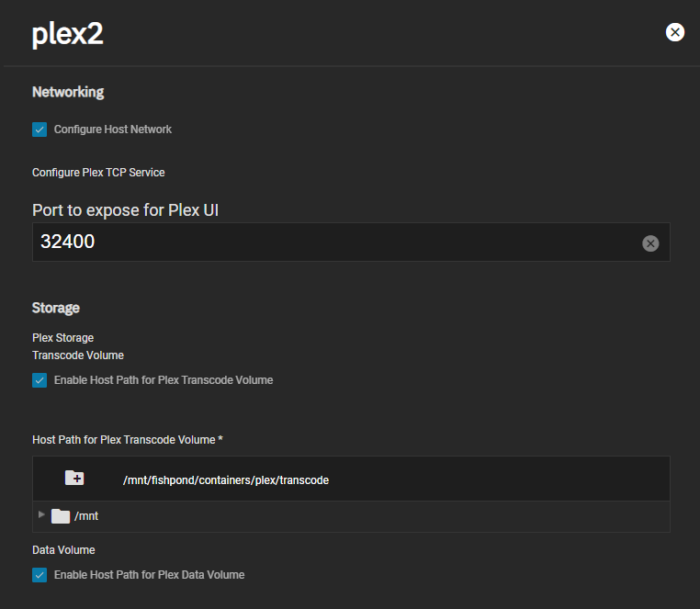
Task: Click the "Plex Storage" label
Action: [62, 338]
